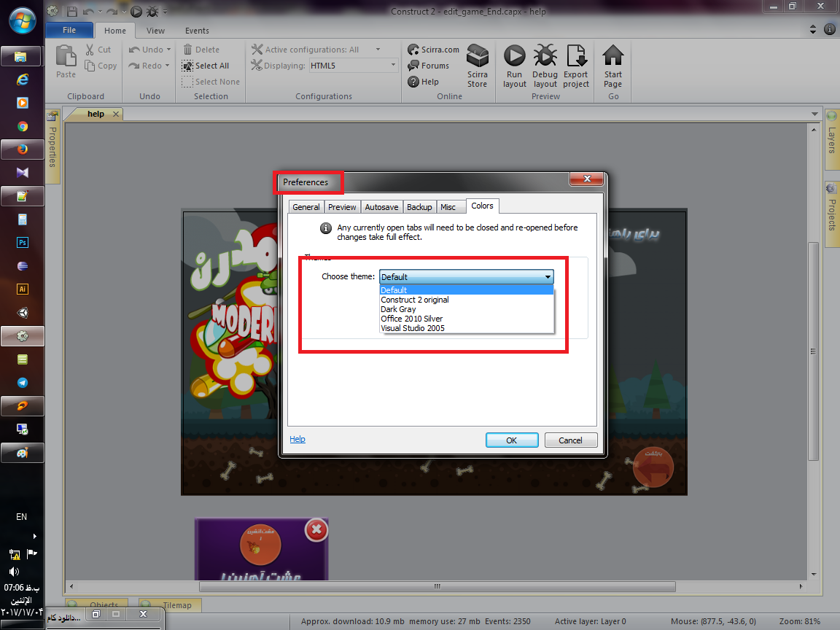Click the Select All icon
840x630 pixels.
point(187,66)
